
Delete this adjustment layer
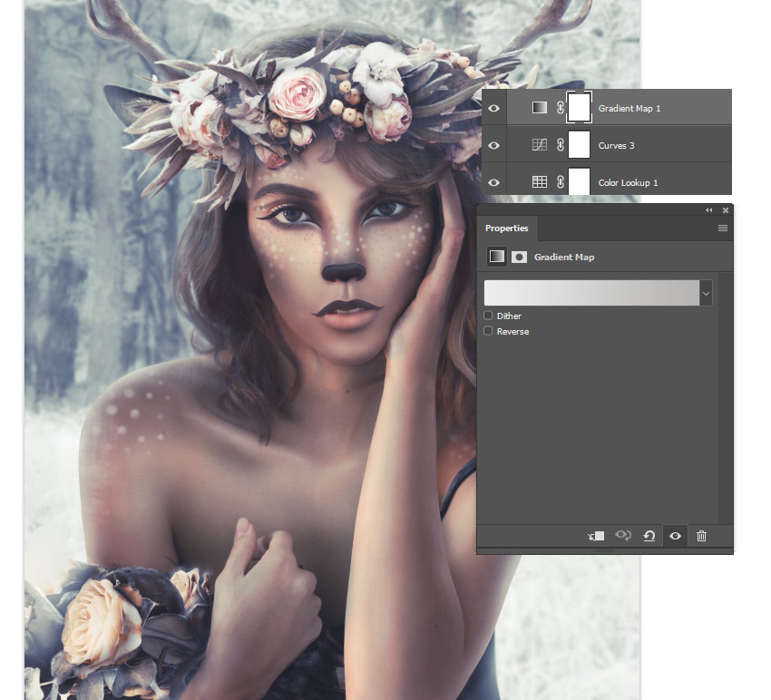[x=702, y=536]
